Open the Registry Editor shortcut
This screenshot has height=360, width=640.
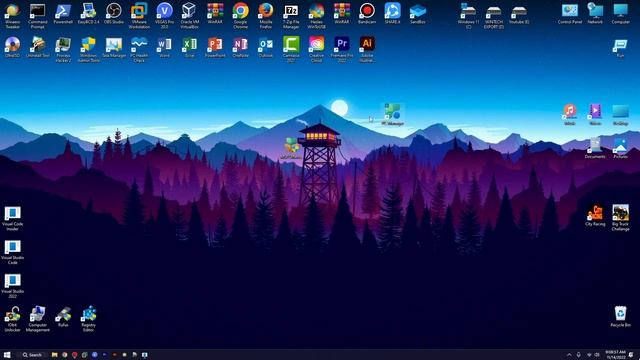[x=89, y=319]
